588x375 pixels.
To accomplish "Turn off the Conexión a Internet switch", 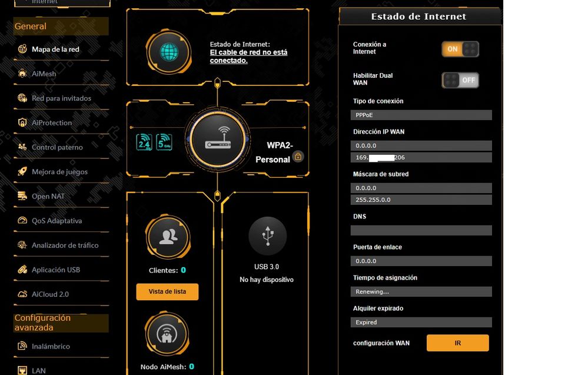I will 460,49.
